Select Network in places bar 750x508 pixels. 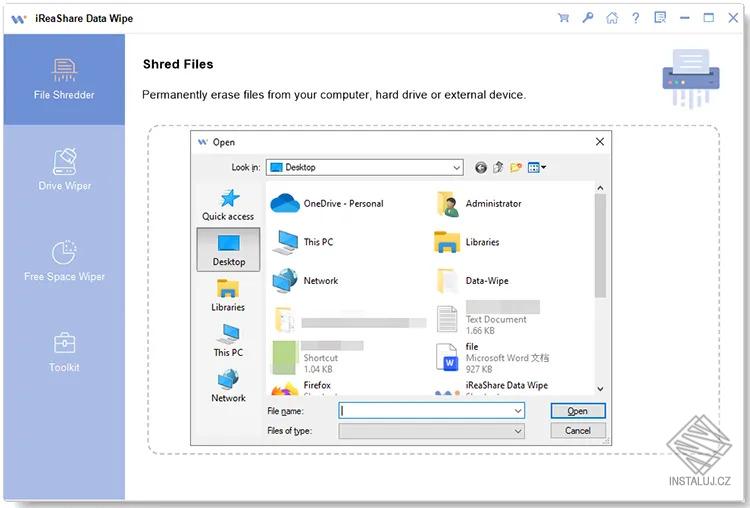[x=228, y=386]
